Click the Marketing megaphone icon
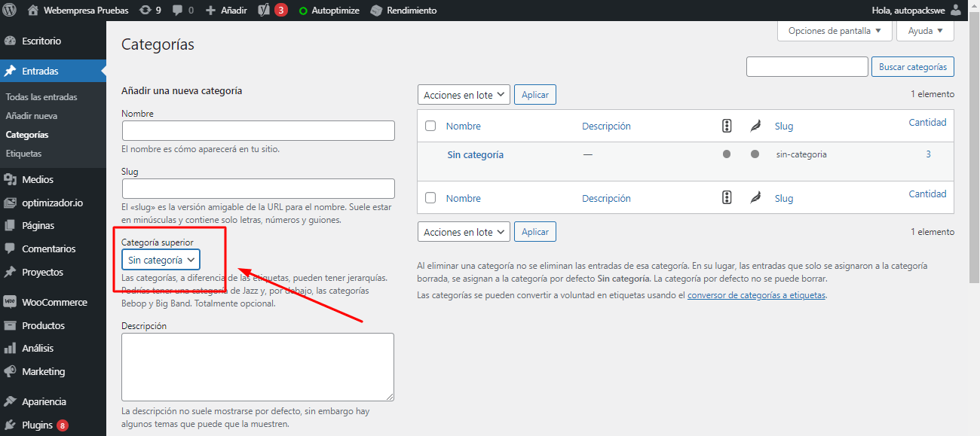 (11, 371)
